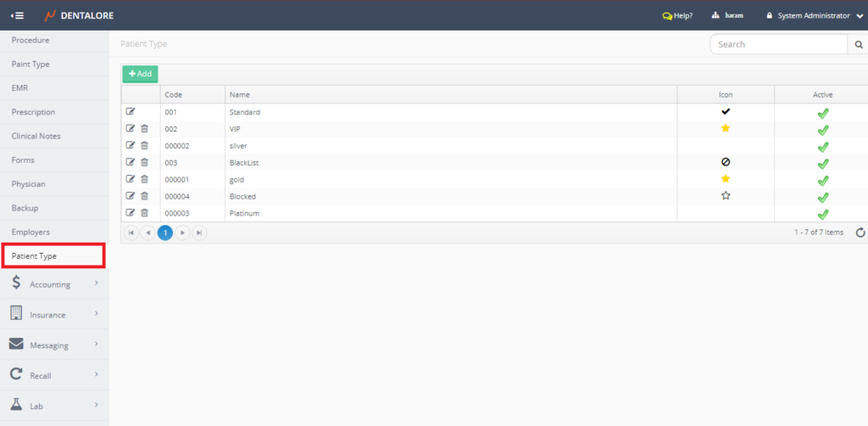Click the edit icon for Standard row
Screen dimensions: 868x426
point(131,111)
